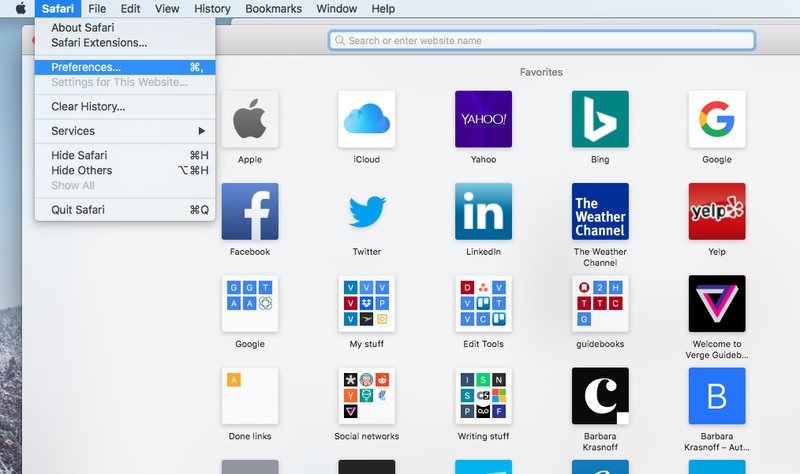Open the Done links folder tile
The height and width of the screenshot is (474, 800).
pyautogui.click(x=250, y=396)
